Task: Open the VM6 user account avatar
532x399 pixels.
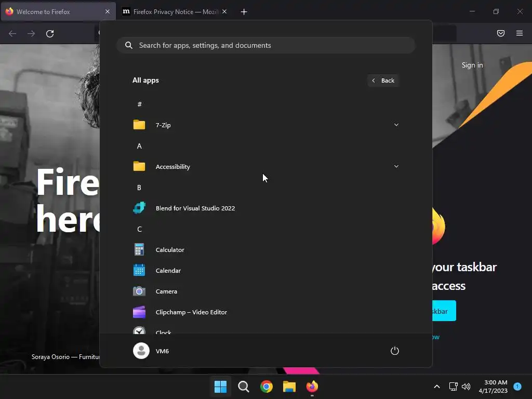Action: point(141,351)
